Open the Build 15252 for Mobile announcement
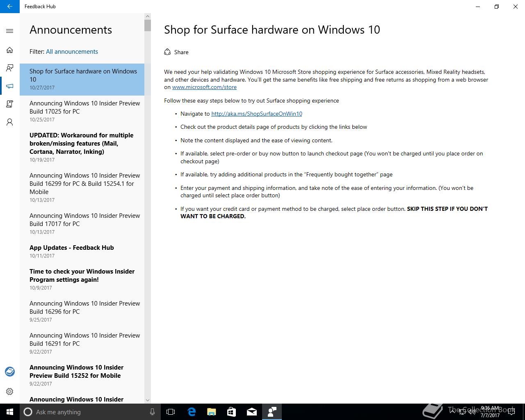525x420 pixels. [x=82, y=376]
